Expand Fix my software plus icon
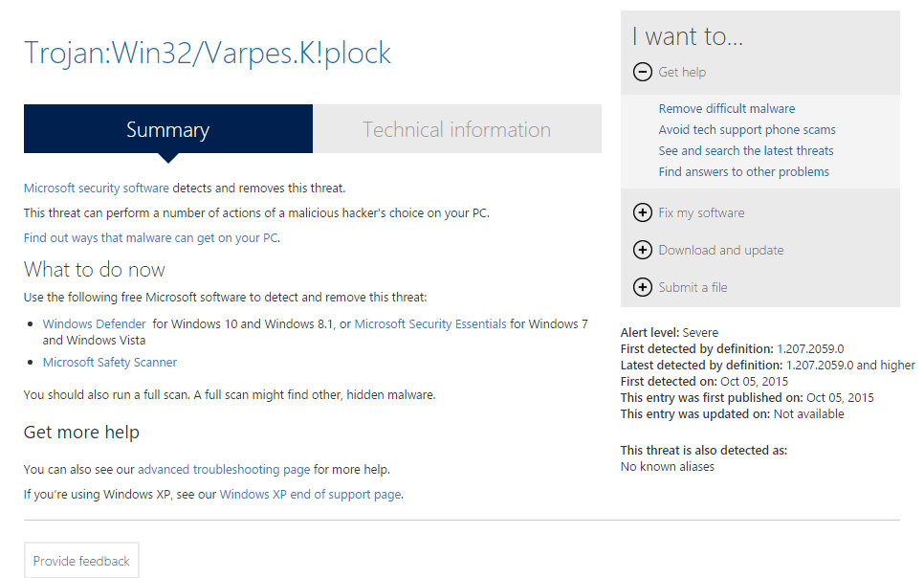The width and height of the screenshot is (924, 578). [643, 212]
